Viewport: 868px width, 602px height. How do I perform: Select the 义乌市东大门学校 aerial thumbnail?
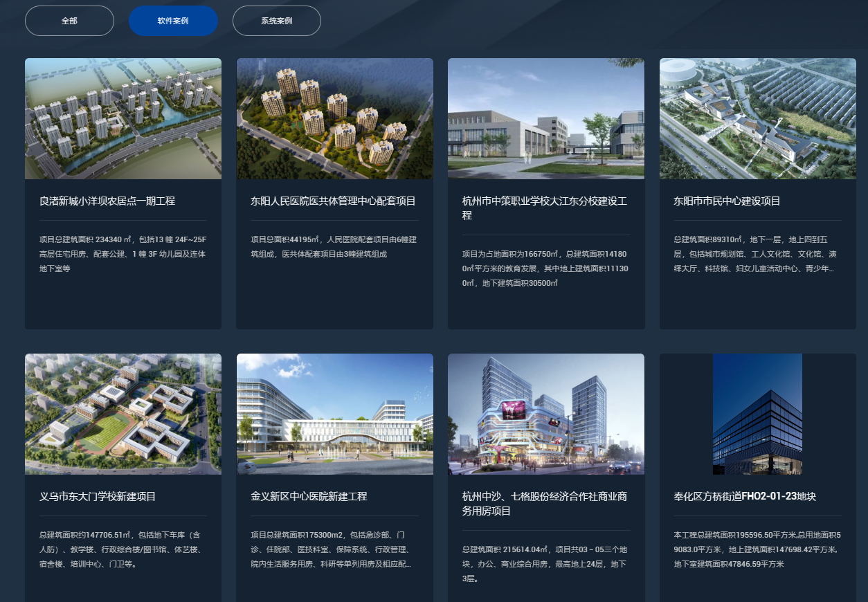pos(123,414)
